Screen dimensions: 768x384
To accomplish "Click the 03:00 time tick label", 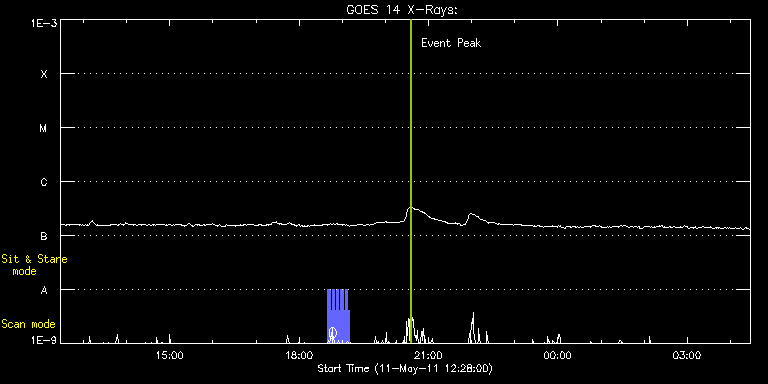I will pos(687,355).
